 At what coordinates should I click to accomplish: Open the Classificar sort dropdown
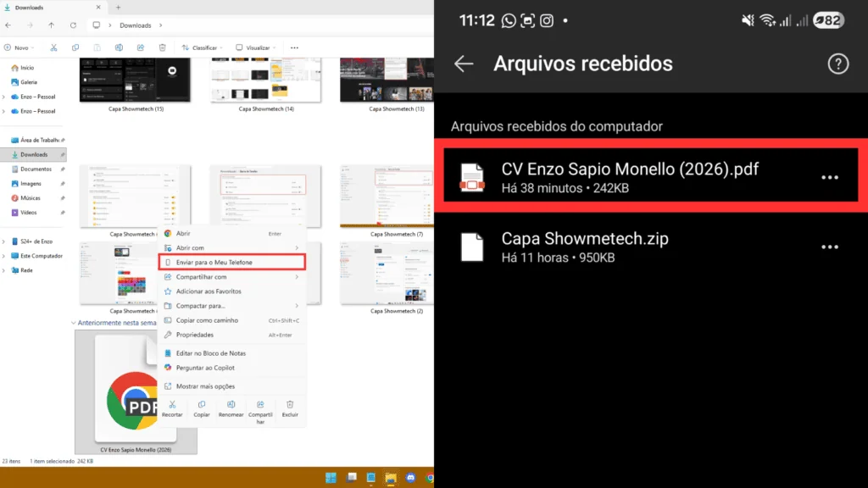pos(203,47)
